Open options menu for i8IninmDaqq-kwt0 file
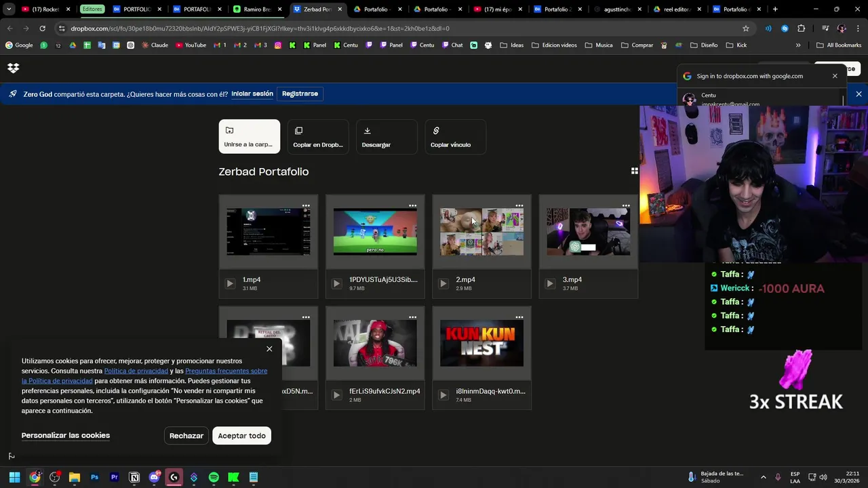 click(519, 317)
